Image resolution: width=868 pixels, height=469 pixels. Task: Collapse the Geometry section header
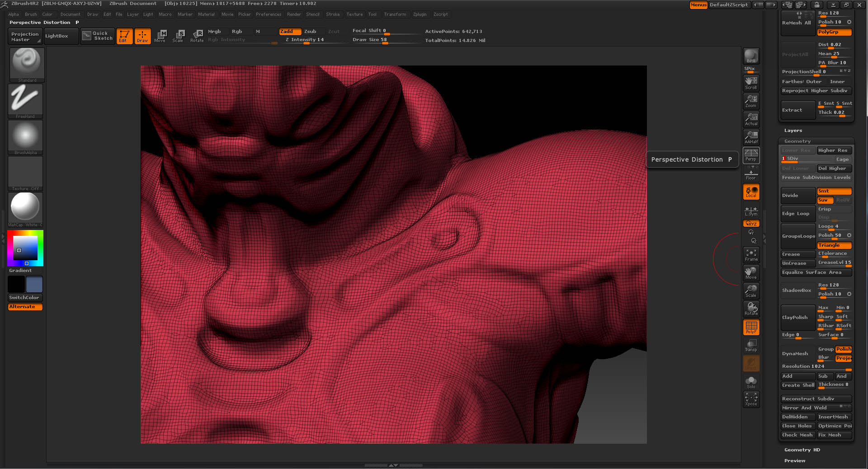point(797,141)
